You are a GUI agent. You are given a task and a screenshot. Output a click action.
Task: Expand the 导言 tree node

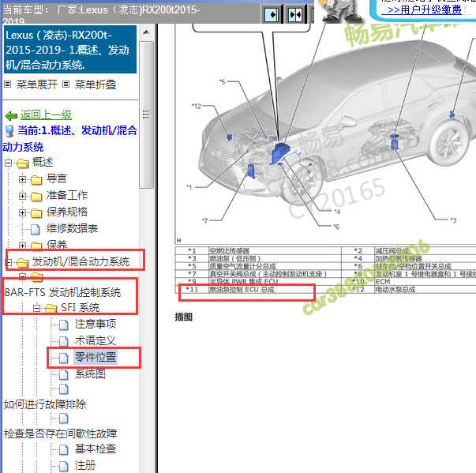click(x=22, y=180)
